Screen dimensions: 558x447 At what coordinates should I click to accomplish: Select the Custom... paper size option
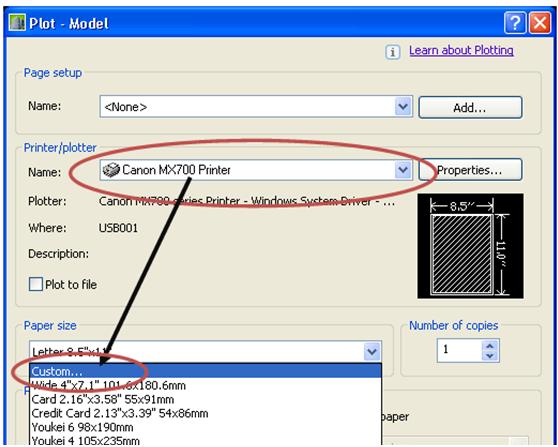point(205,371)
